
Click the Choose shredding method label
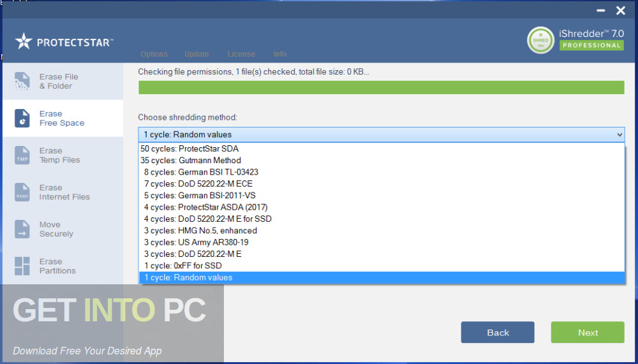click(188, 117)
